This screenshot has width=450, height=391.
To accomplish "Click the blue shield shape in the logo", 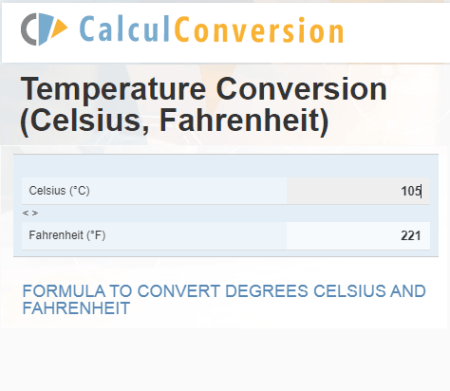I will (45, 29).
